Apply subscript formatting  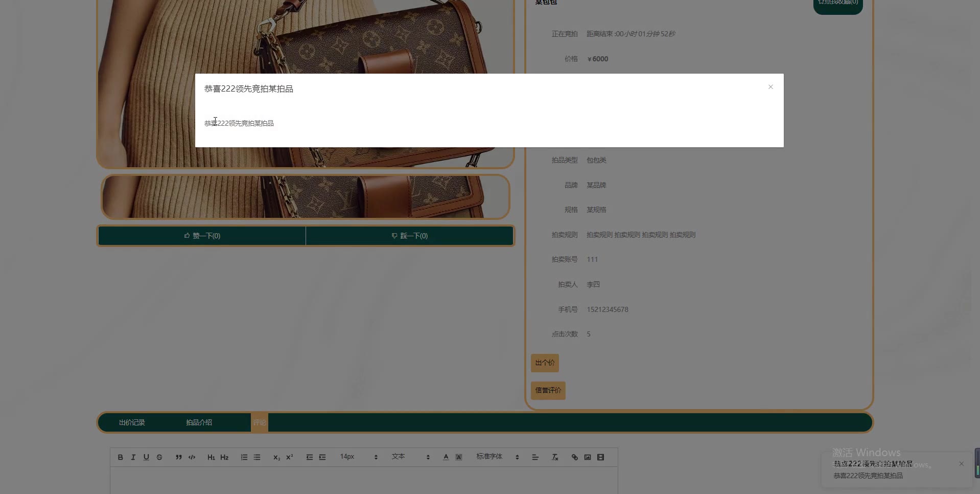coord(276,457)
